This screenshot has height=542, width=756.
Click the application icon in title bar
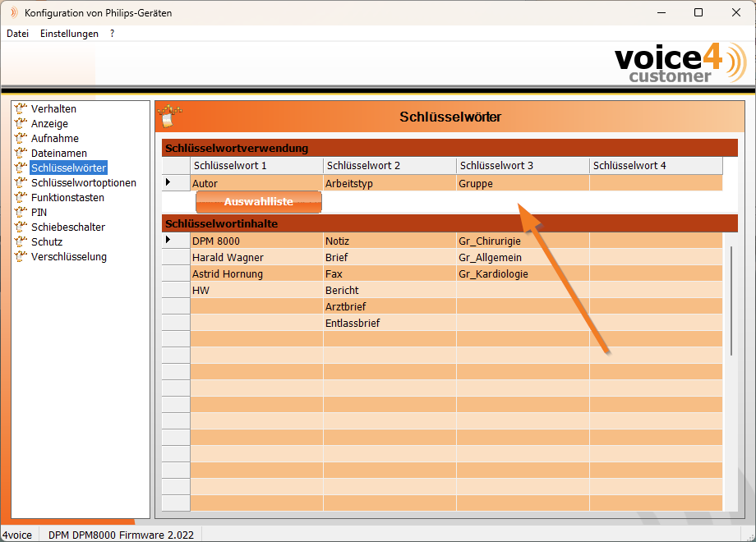pos(14,12)
